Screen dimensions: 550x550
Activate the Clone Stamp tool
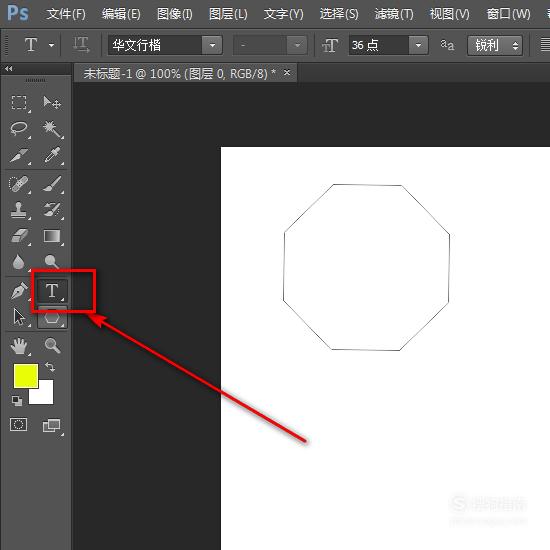click(19, 210)
